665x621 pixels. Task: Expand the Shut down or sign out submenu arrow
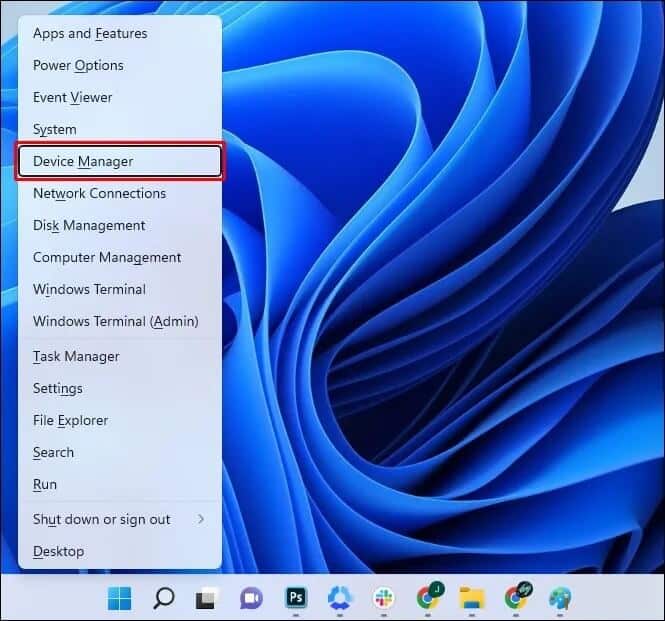click(201, 519)
